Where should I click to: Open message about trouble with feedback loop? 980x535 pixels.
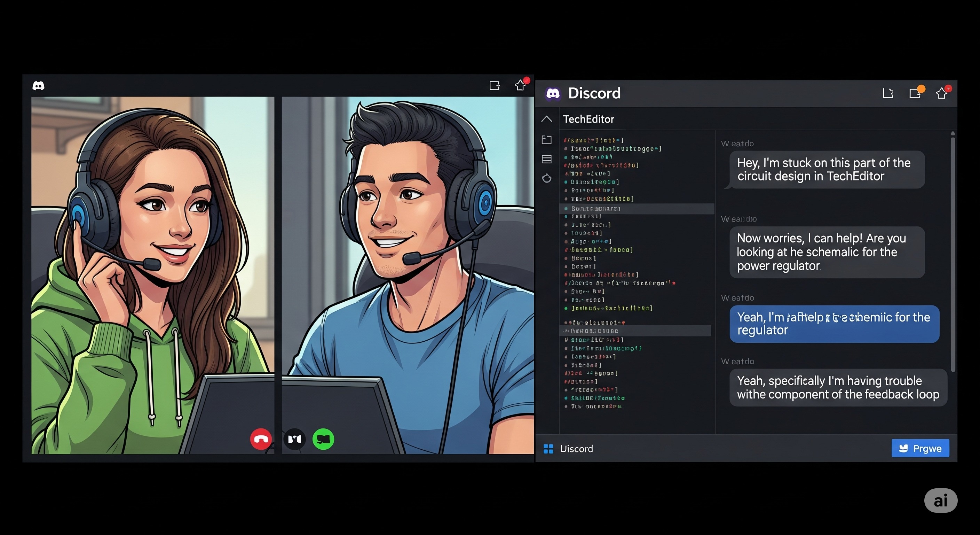point(838,387)
